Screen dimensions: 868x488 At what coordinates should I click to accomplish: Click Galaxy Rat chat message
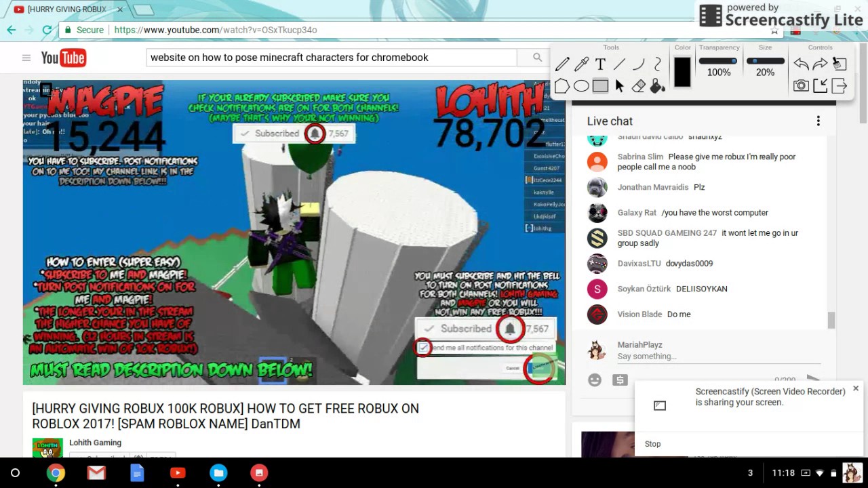tap(715, 213)
